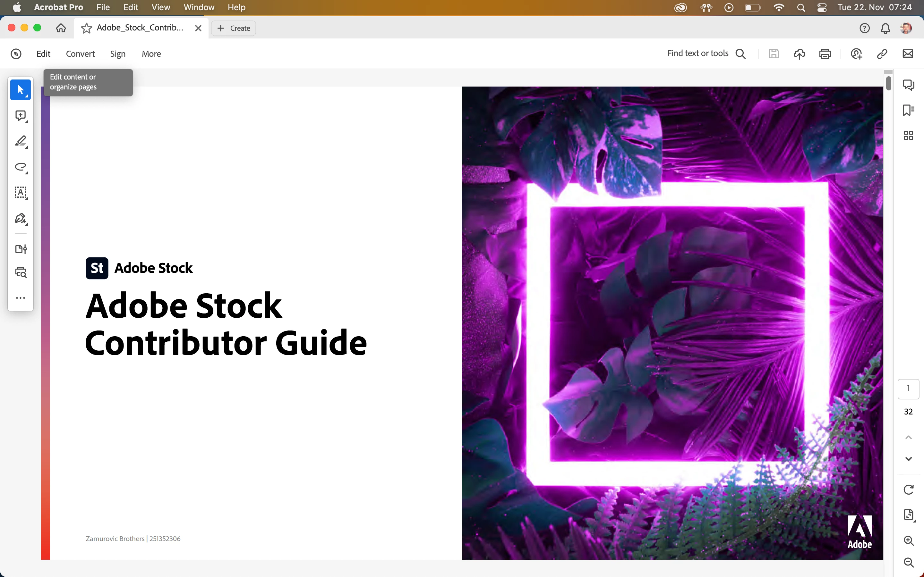Image resolution: width=924 pixels, height=577 pixels.
Task: Go to previous page up chevron
Action: click(x=908, y=437)
